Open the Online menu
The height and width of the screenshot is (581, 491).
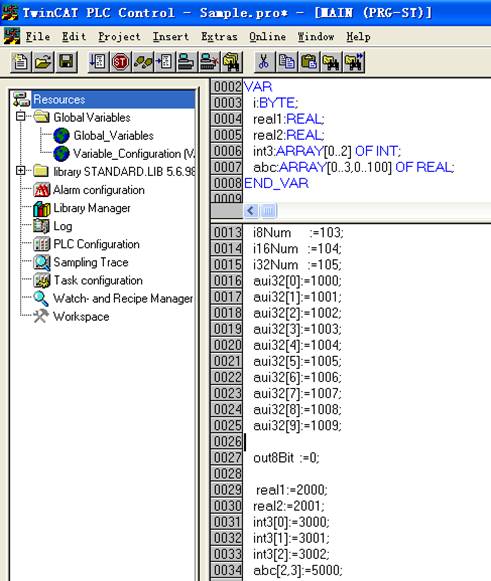267,37
